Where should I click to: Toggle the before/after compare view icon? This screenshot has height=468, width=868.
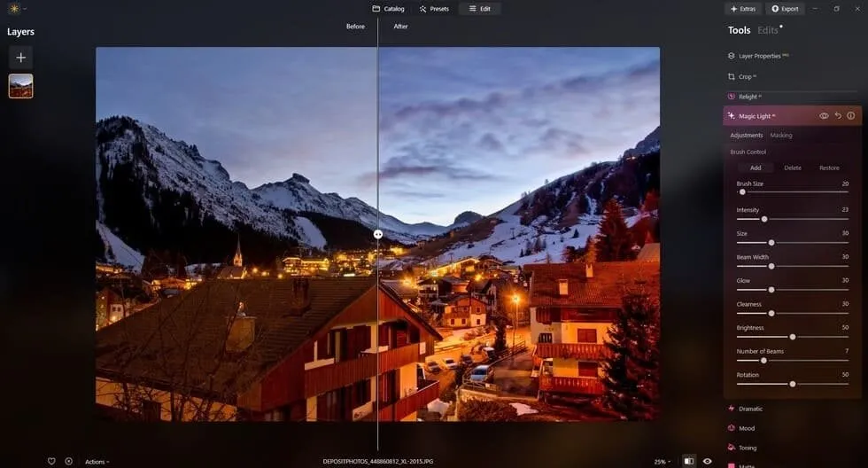pyautogui.click(x=689, y=461)
